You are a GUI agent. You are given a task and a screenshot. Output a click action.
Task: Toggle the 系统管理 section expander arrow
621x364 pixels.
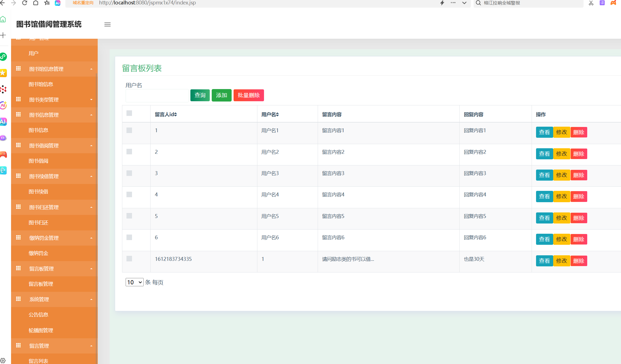[91, 299]
